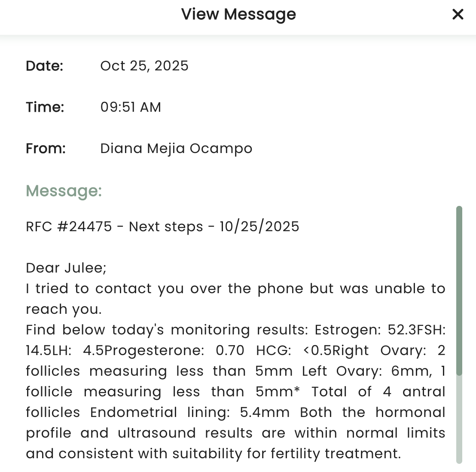This screenshot has height=472, width=476.
Task: Click the Progesterone: 0.70 value
Action: click(x=174, y=350)
